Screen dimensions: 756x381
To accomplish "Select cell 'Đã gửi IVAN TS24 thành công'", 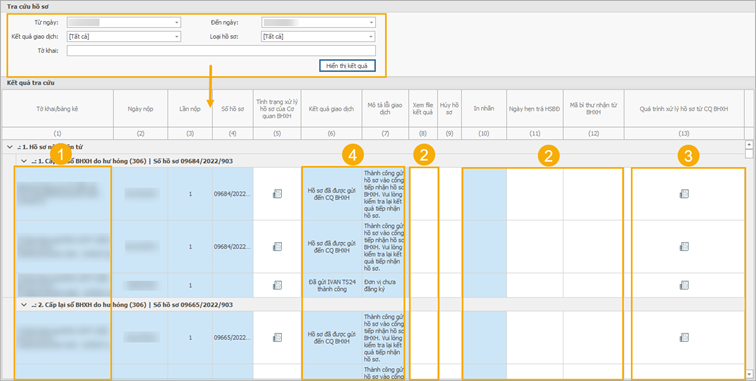I will tap(331, 285).
